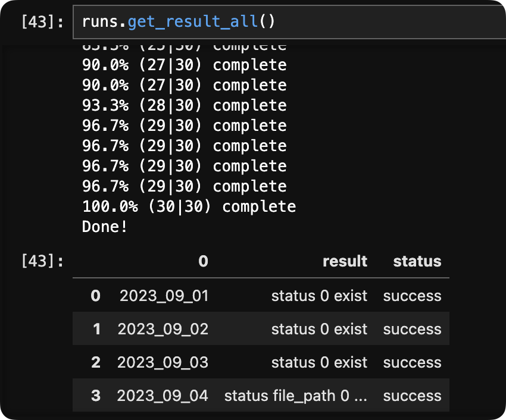Screen dimensions: 506x420
Task: Click the 93.3% (28|30) complete output line
Action: pyautogui.click(x=184, y=105)
